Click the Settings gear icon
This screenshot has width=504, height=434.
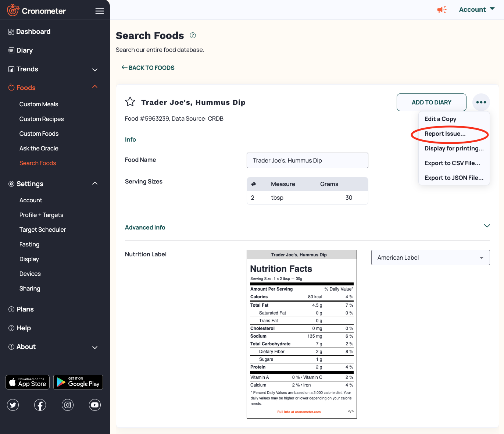(11, 184)
